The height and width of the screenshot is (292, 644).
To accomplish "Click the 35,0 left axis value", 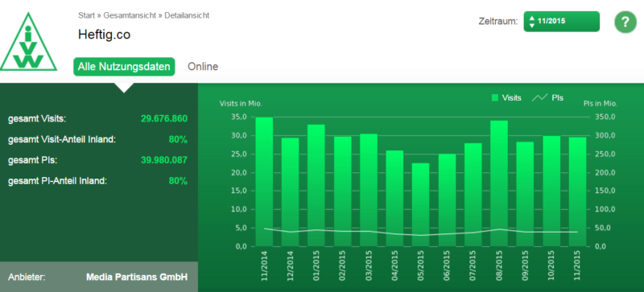I will (x=238, y=117).
